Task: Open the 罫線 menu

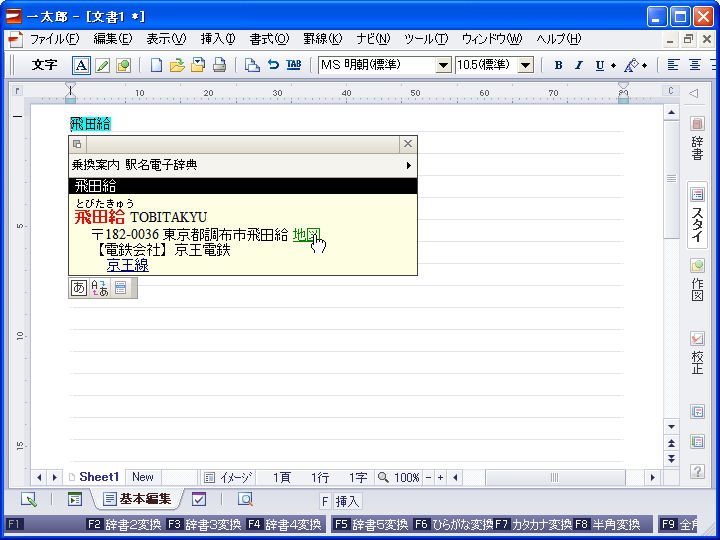Action: click(x=323, y=39)
